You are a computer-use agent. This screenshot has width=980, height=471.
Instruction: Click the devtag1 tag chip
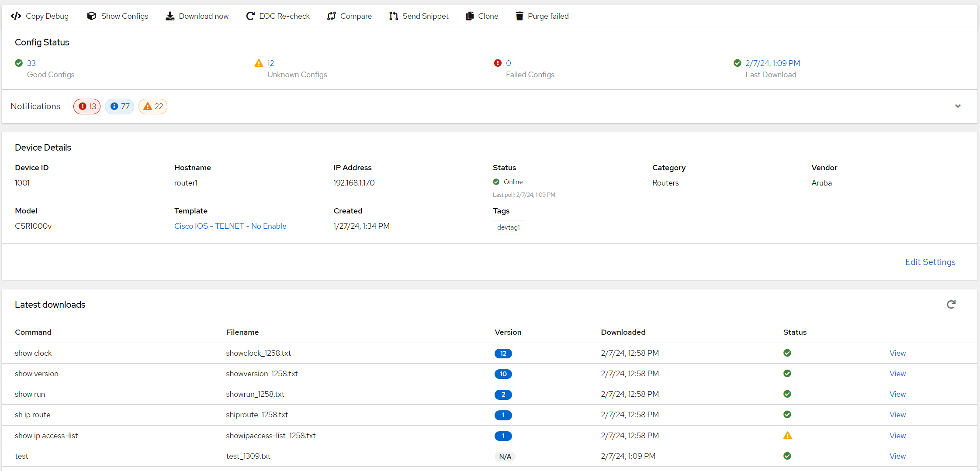pos(509,227)
